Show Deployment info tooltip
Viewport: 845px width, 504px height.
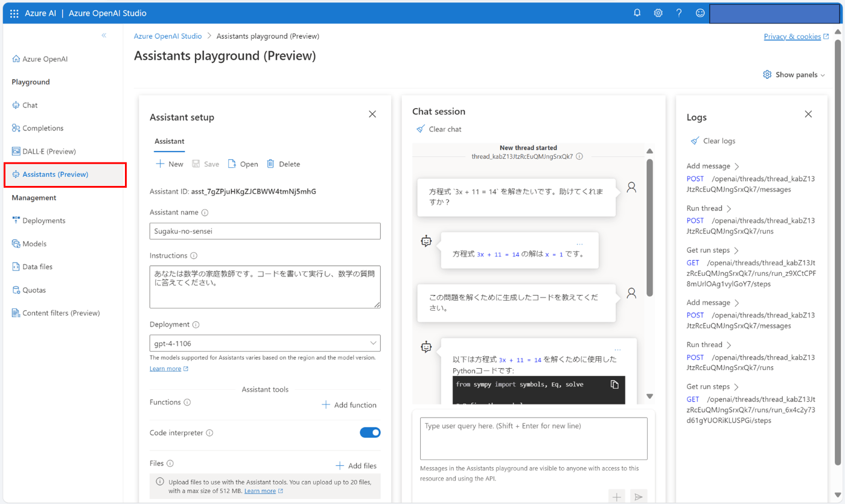196,325
